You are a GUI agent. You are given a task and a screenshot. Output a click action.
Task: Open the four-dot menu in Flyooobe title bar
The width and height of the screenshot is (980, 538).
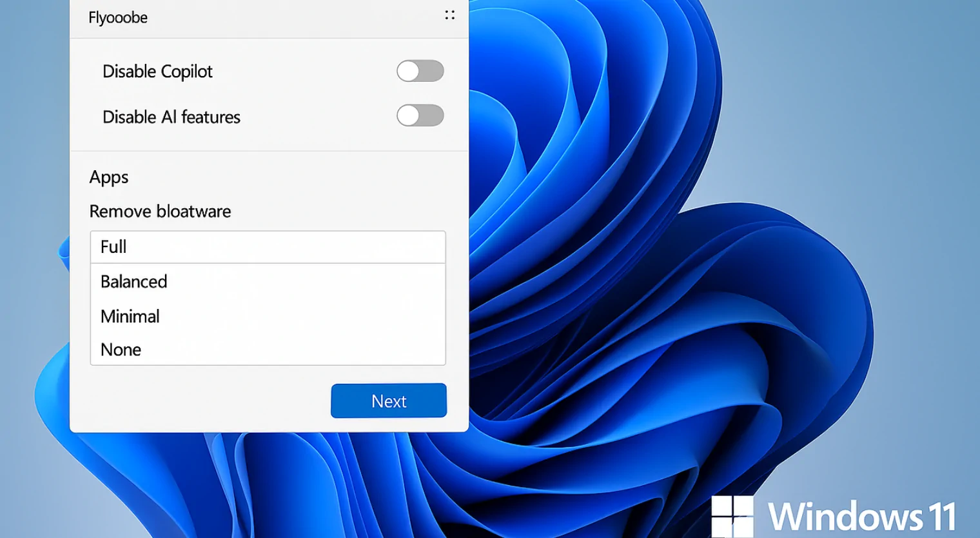[449, 15]
